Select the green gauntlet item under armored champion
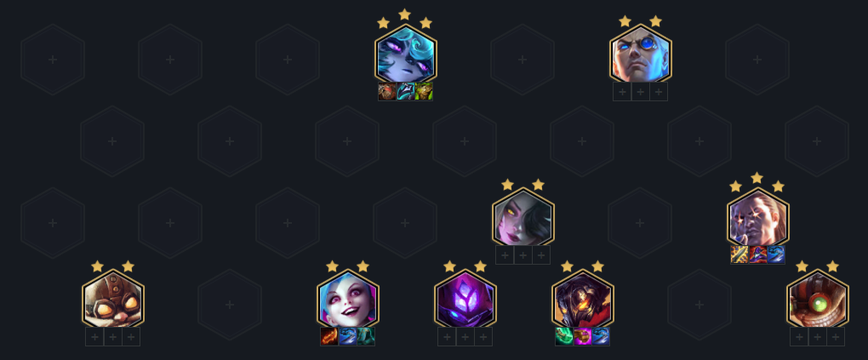The width and height of the screenshot is (868, 360). [x=564, y=336]
